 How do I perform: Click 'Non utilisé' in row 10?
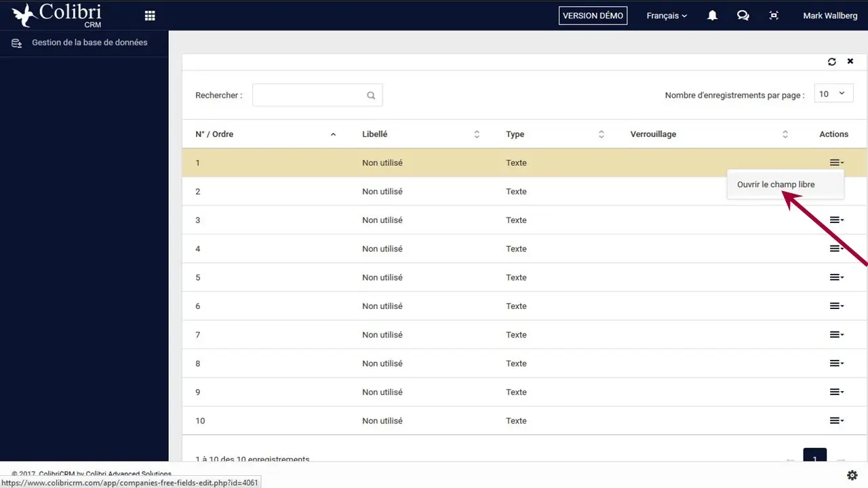point(382,421)
